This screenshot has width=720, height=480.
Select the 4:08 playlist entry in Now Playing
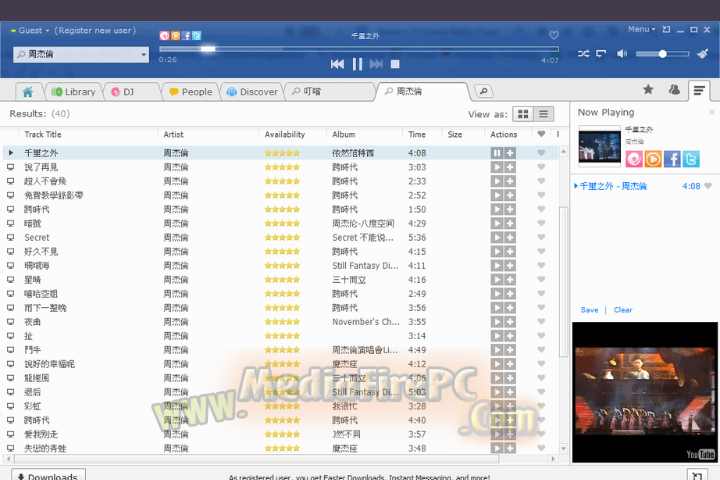point(643,186)
